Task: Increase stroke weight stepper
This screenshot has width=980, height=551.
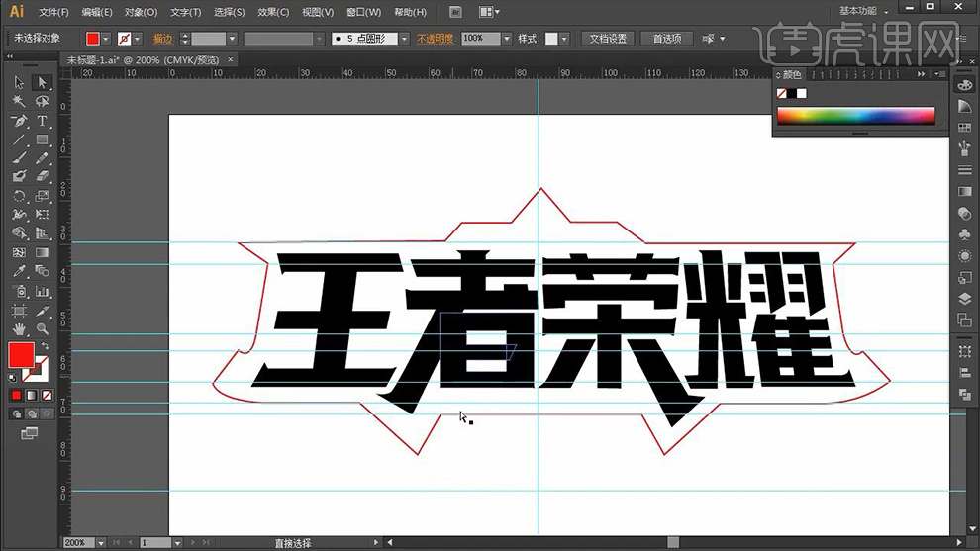Action: (x=184, y=35)
